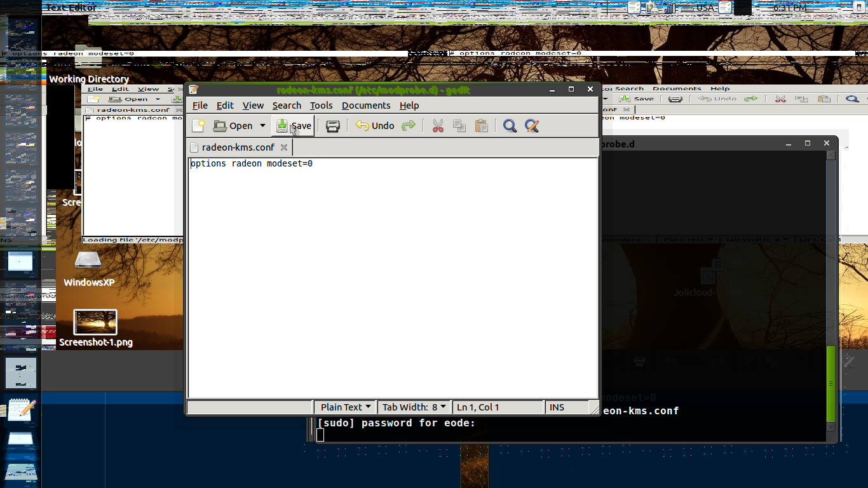
Task: Print the current document
Action: pos(332,126)
